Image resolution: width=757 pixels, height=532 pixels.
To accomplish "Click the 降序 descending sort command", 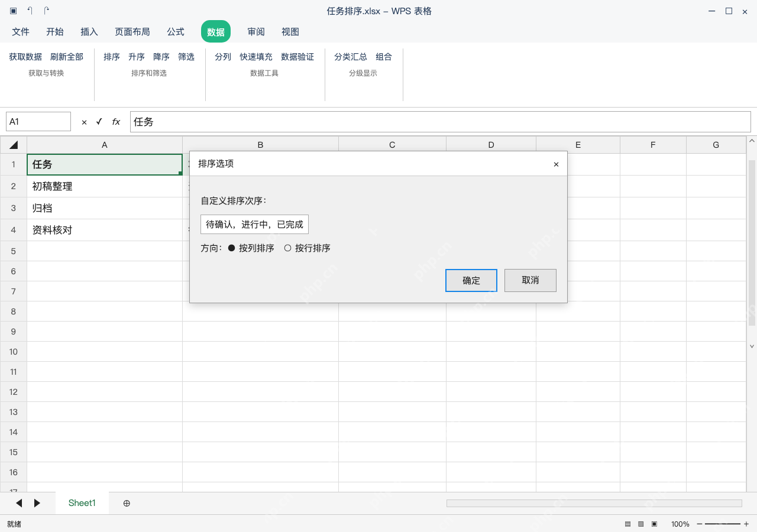I will pos(161,57).
